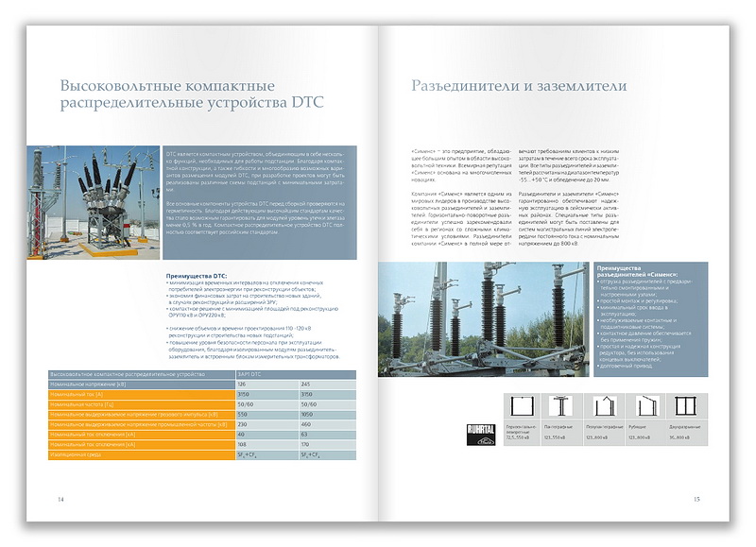
Task: Click the voltage range "72,5...550 кВ"
Action: point(518,438)
